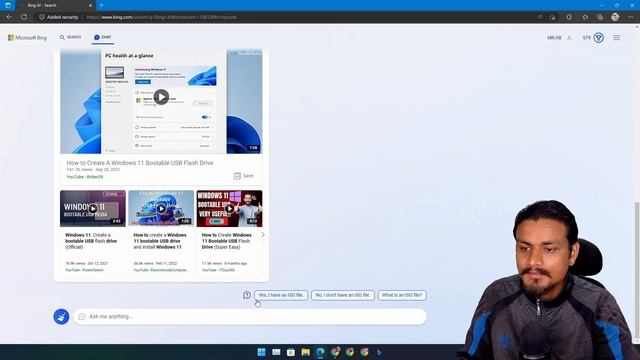Screen dimensions: 640x360
Task: Open the Edge Extensions puzzle icon
Action: (x=569, y=17)
